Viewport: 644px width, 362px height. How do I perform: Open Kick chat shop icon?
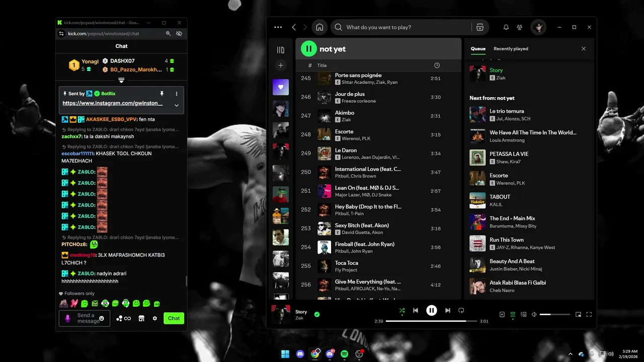coord(141,318)
